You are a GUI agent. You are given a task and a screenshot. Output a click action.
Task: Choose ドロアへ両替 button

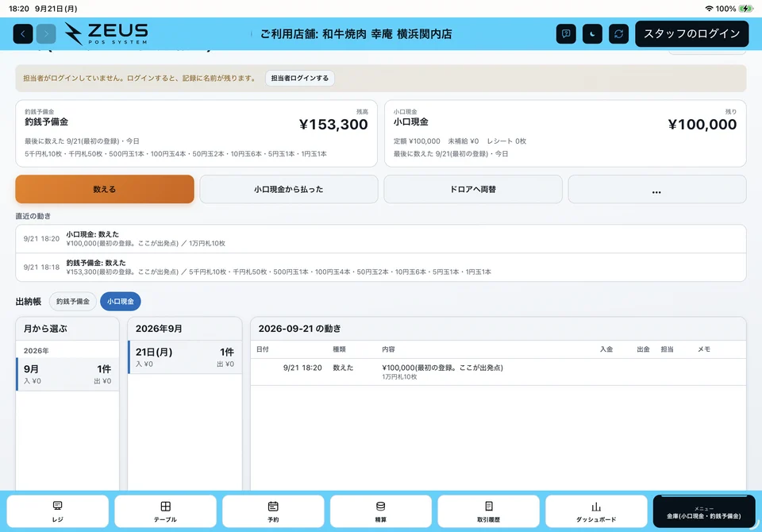473,189
